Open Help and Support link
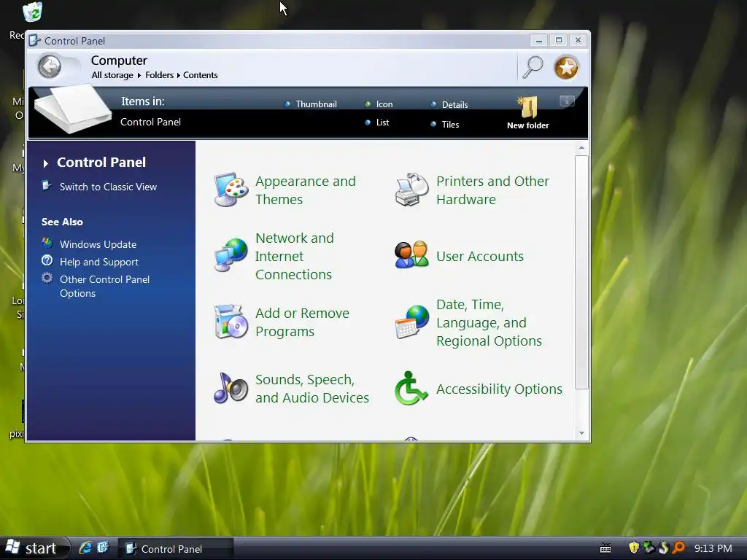 [99, 262]
